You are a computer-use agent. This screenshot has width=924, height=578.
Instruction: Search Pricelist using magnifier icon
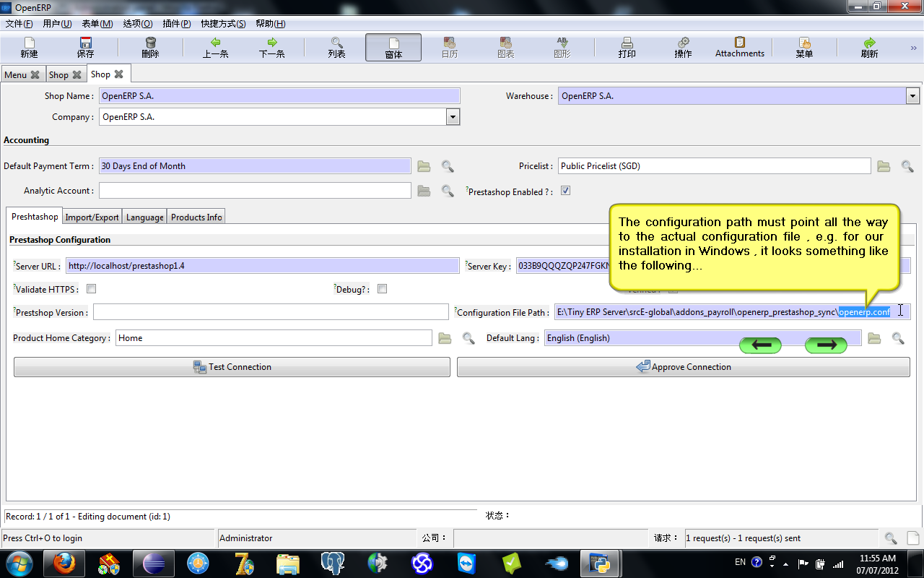(x=907, y=166)
